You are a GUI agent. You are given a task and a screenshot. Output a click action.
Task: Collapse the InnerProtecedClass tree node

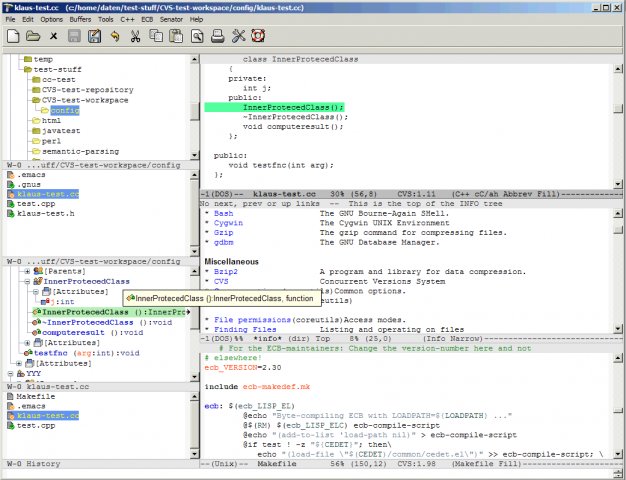[x=26, y=282]
